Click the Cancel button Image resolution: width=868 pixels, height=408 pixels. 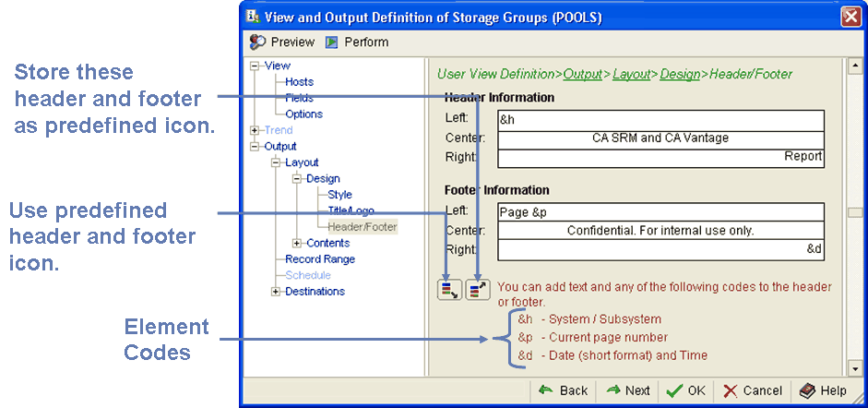(753, 390)
